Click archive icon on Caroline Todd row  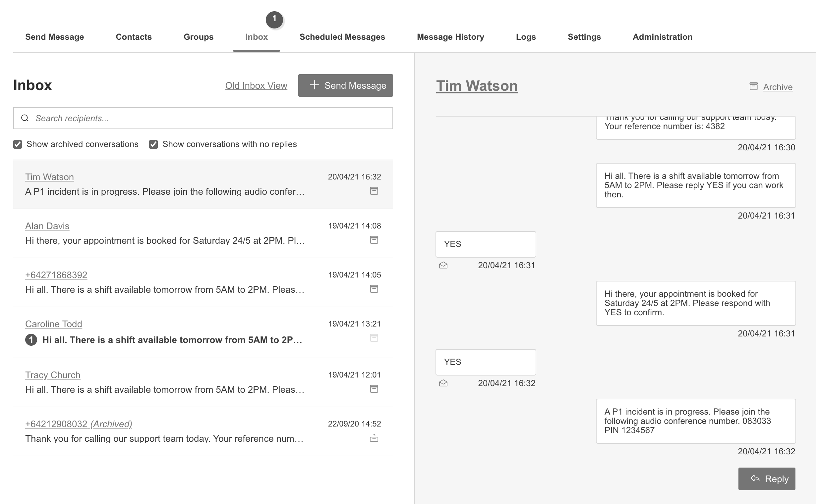coord(374,338)
